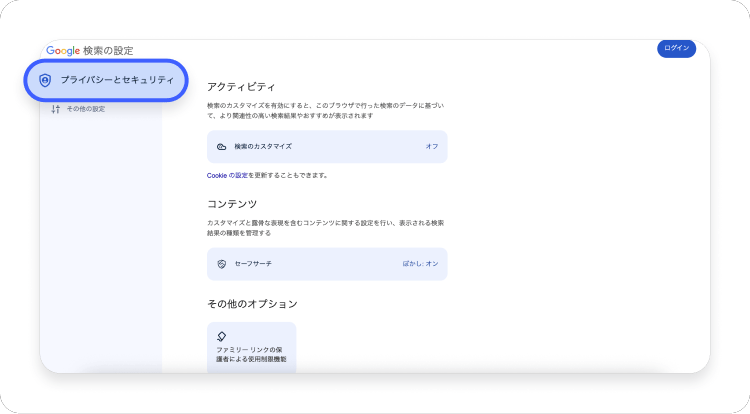Click the ログイン button
Image resolution: width=750 pixels, height=414 pixels.
coord(676,48)
